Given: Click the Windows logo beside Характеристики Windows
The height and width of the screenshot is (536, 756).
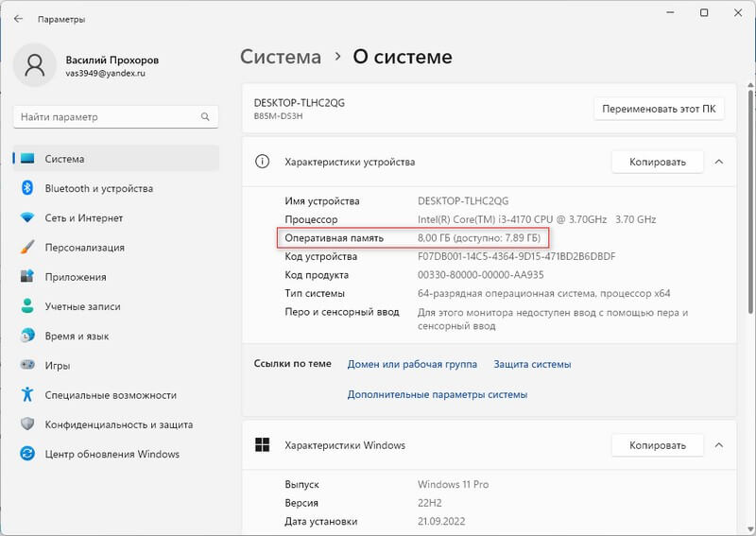Looking at the screenshot, I should click(x=263, y=445).
